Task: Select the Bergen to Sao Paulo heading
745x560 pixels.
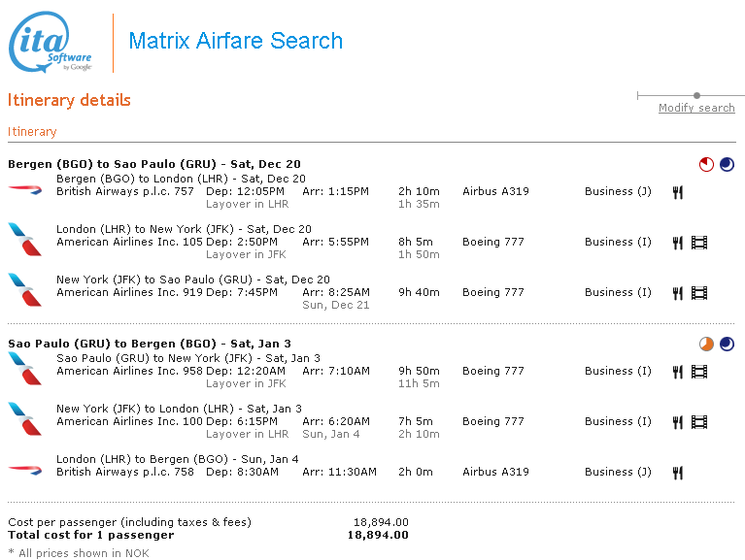Action: tap(154, 164)
